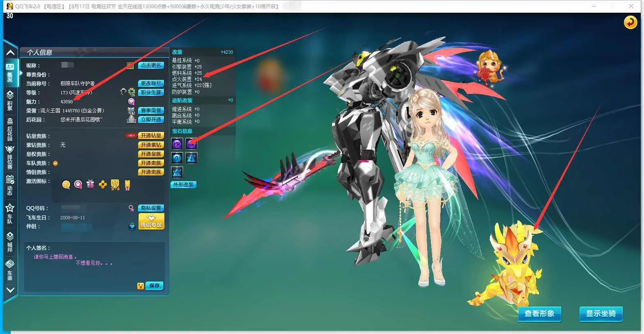Click the golden monkey mascot icon
The image size is (644, 334).
tap(489, 67)
